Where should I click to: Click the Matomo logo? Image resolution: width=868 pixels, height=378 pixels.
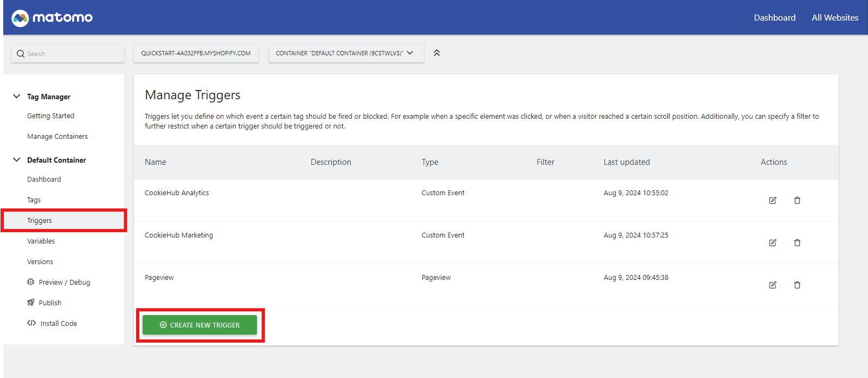point(52,18)
